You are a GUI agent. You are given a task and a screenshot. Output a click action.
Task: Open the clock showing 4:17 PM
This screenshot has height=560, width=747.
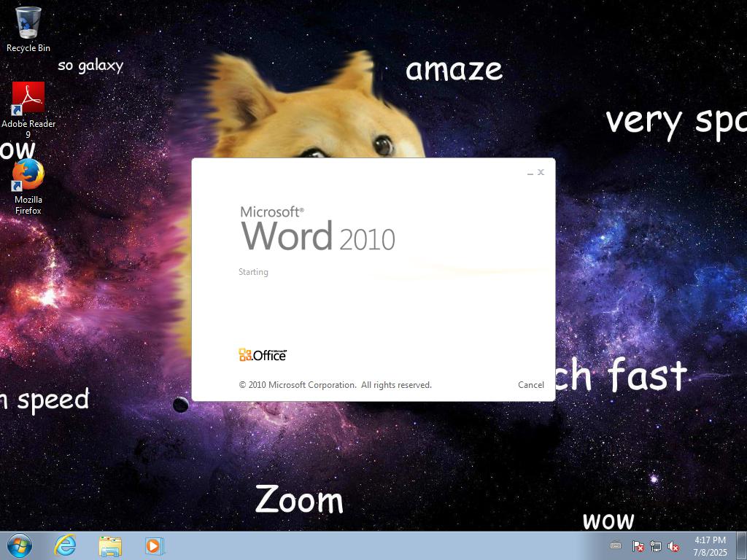point(710,545)
